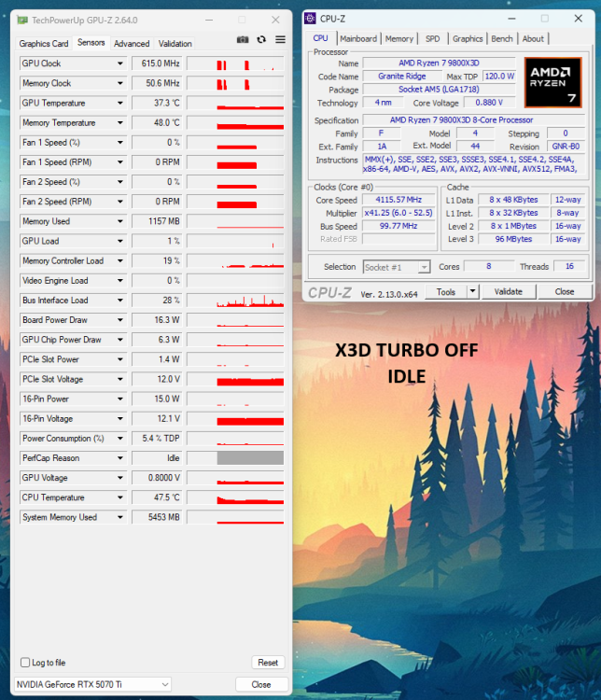Click the 47.5 °C CPU Temperature value

157,497
